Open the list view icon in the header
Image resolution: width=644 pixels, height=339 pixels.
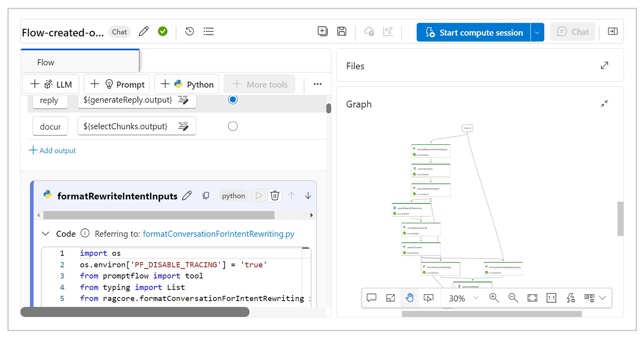click(208, 31)
